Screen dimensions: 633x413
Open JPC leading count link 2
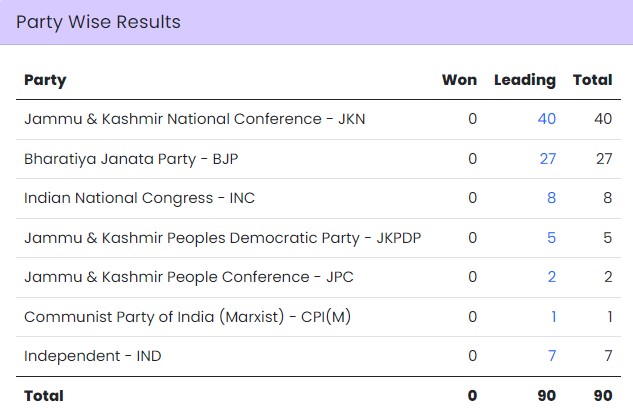(x=552, y=277)
